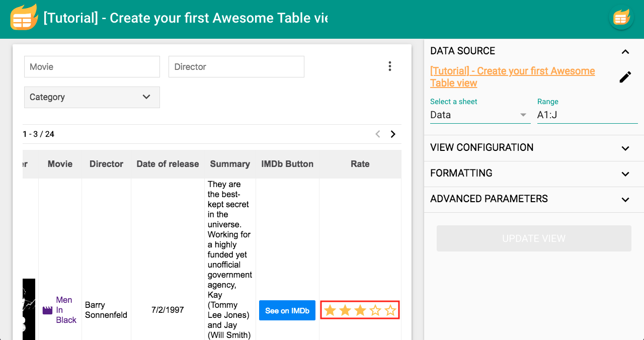
Task: Click the first filled rating star
Action: (x=330, y=310)
